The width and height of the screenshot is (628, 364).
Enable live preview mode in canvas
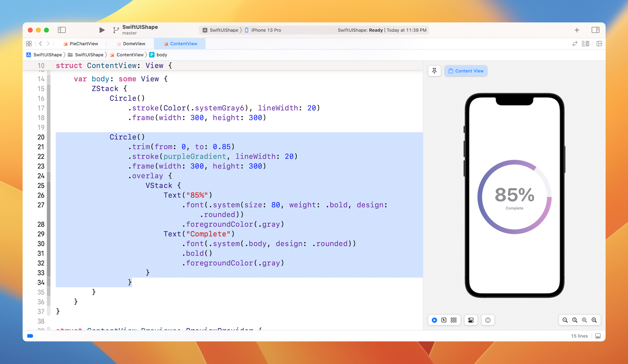click(434, 320)
